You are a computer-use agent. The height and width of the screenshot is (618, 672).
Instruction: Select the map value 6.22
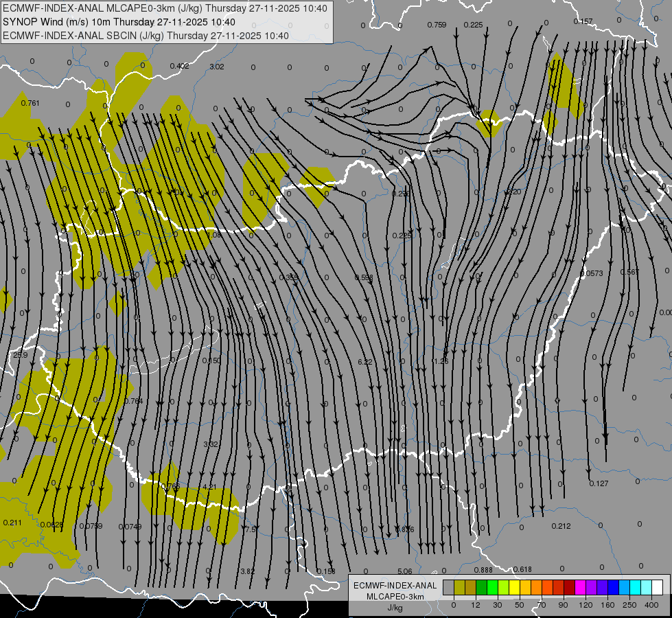click(364, 362)
